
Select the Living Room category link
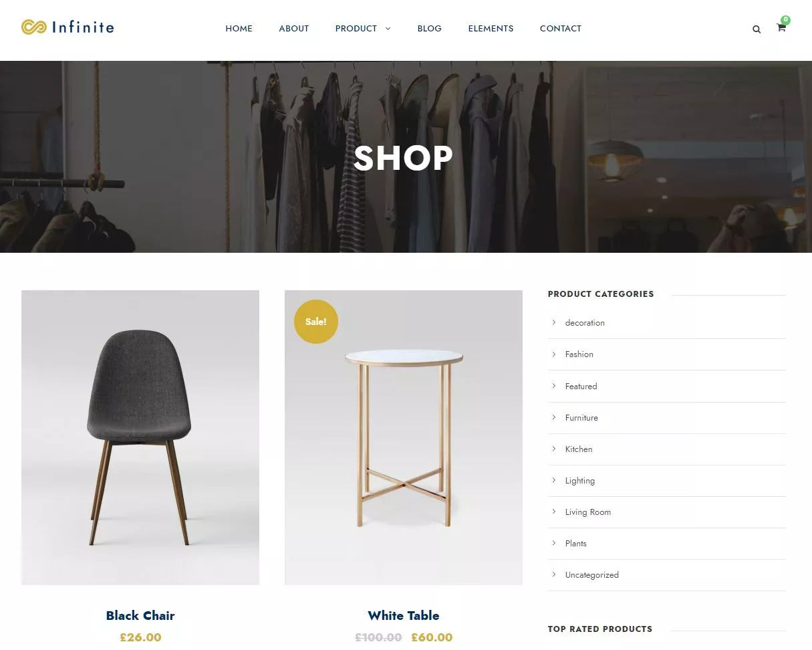pyautogui.click(x=588, y=512)
